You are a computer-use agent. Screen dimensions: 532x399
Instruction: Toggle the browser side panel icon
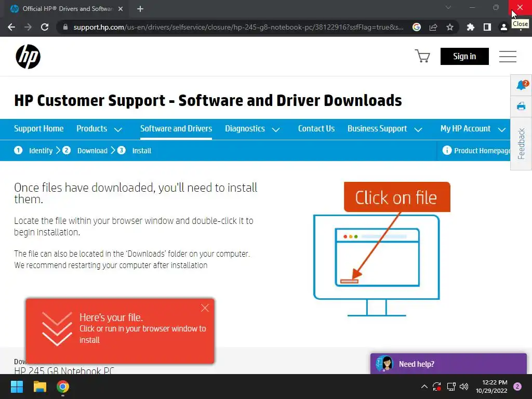coord(487,27)
